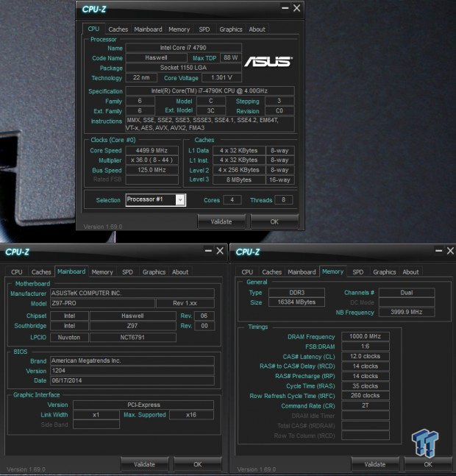Viewport: 456px width, 476px height.
Task: Minimize the Mainboard CPU-Z window
Action: click(208, 251)
